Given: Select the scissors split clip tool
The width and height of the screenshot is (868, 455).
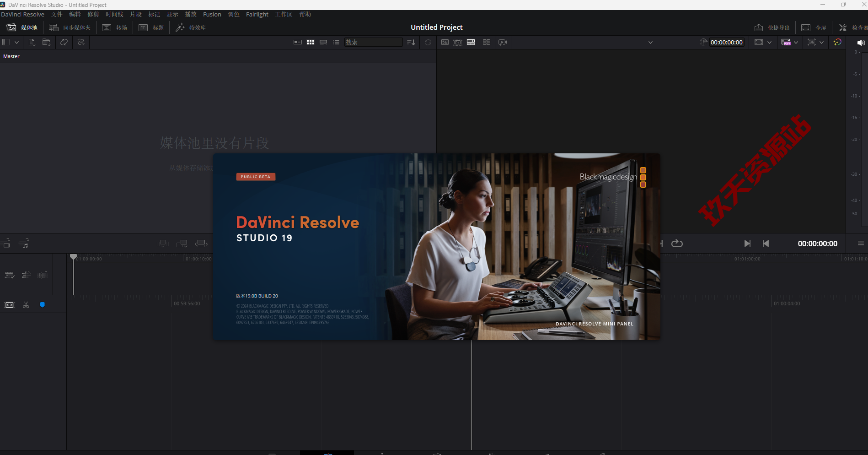Looking at the screenshot, I should (26, 305).
